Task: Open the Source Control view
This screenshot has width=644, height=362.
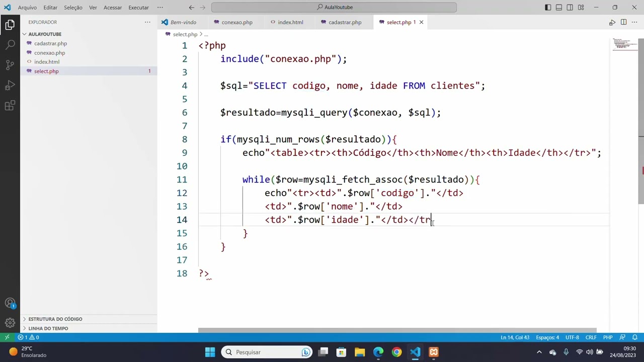Action: click(10, 65)
